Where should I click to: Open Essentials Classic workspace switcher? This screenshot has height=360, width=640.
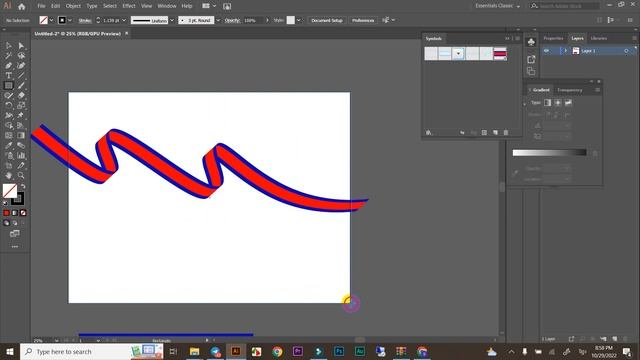tap(497, 6)
